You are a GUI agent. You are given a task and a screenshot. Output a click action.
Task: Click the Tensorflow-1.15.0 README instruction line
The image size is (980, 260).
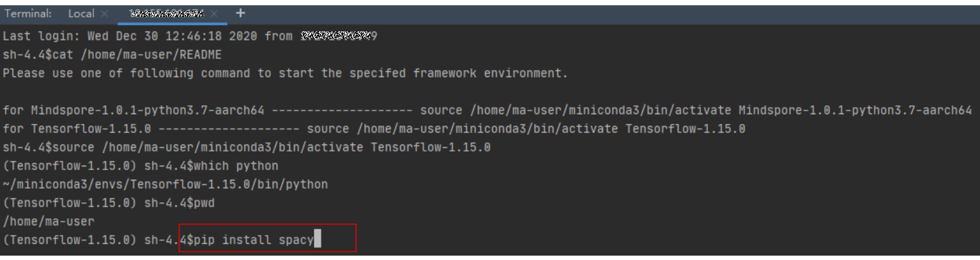pyautogui.click(x=374, y=129)
